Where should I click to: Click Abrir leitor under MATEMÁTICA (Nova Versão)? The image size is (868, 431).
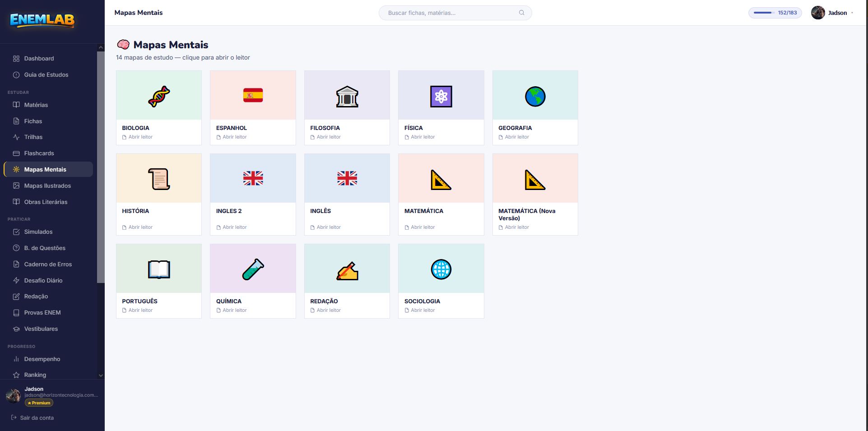coord(514,227)
